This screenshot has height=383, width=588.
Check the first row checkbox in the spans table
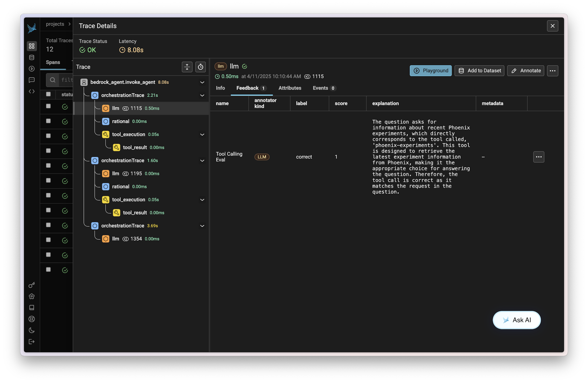(48, 106)
